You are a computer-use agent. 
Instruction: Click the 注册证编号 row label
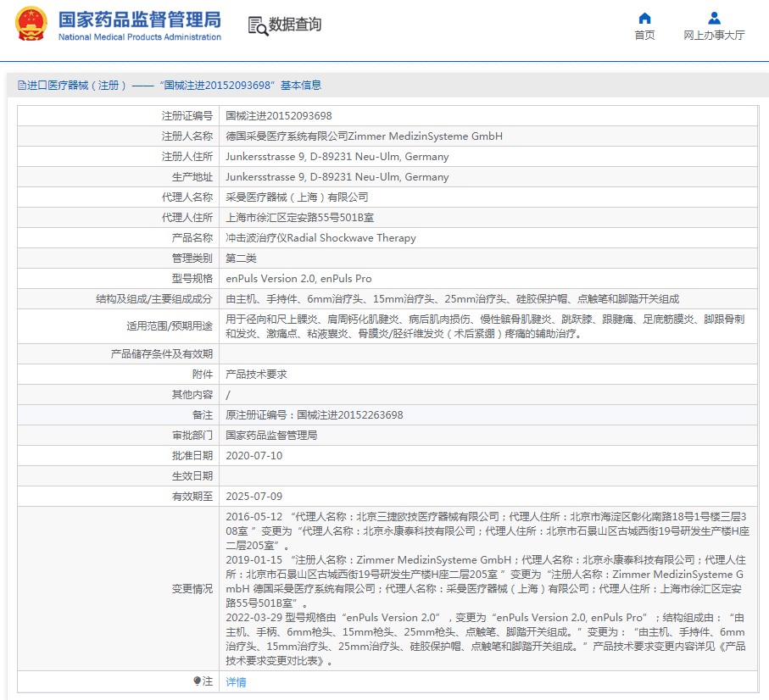(187, 116)
